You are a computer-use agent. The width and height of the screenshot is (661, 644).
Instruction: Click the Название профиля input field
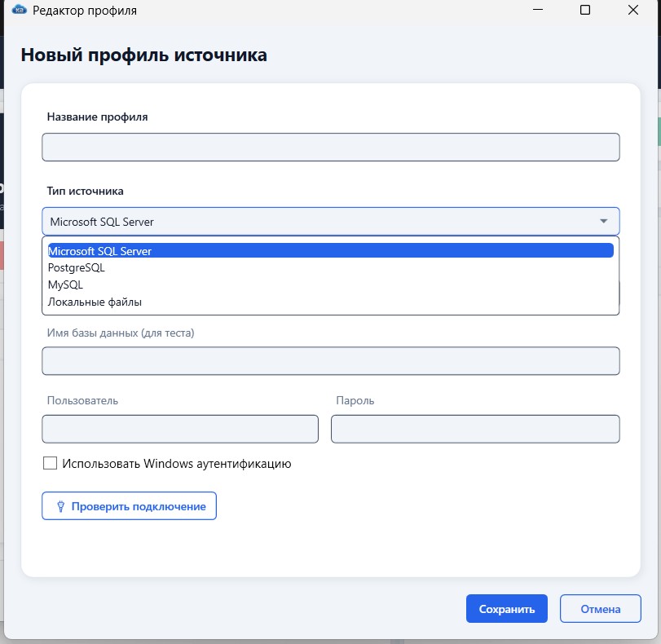(330, 147)
